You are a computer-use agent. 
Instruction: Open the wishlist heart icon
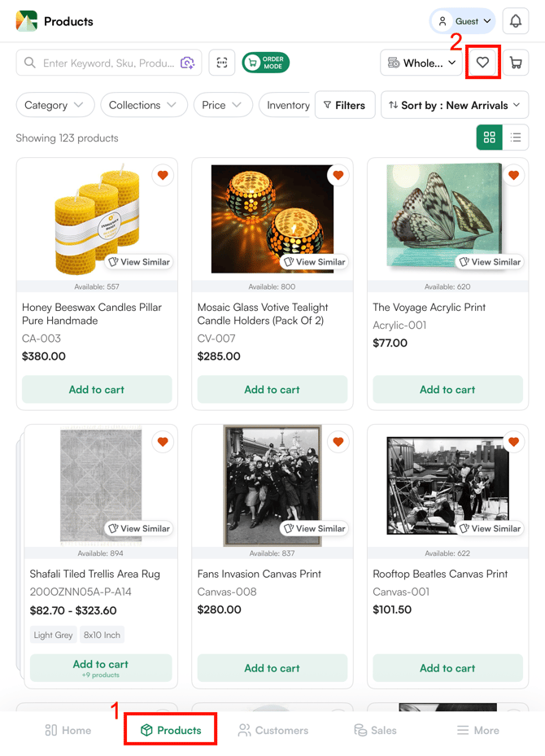[x=483, y=63]
